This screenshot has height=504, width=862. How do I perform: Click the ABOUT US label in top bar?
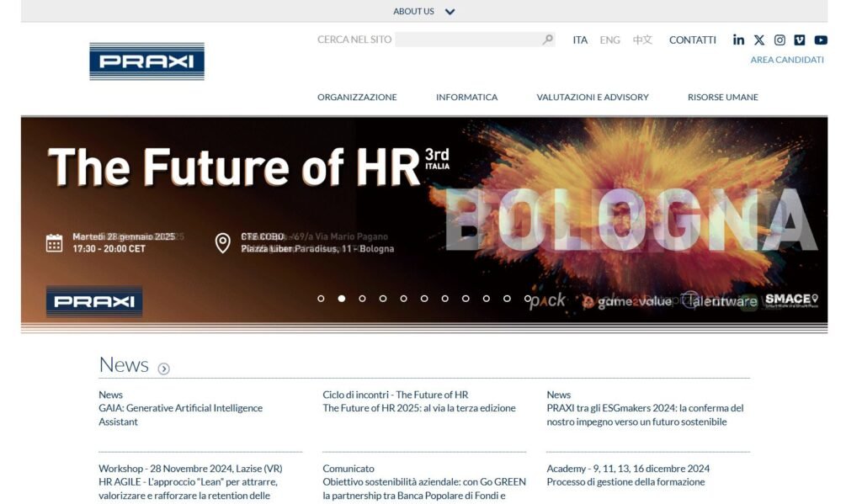pyautogui.click(x=413, y=12)
